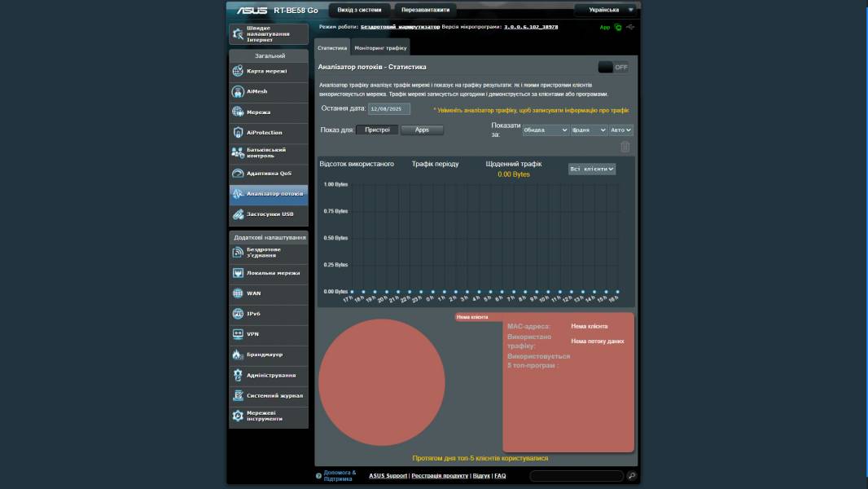Click the trash bin delete icon
The image size is (868, 489).
point(625,147)
